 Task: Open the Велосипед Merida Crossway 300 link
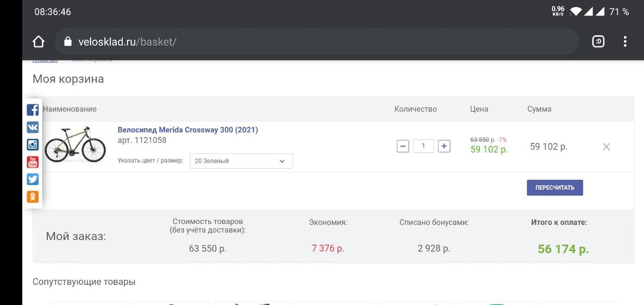coord(188,130)
